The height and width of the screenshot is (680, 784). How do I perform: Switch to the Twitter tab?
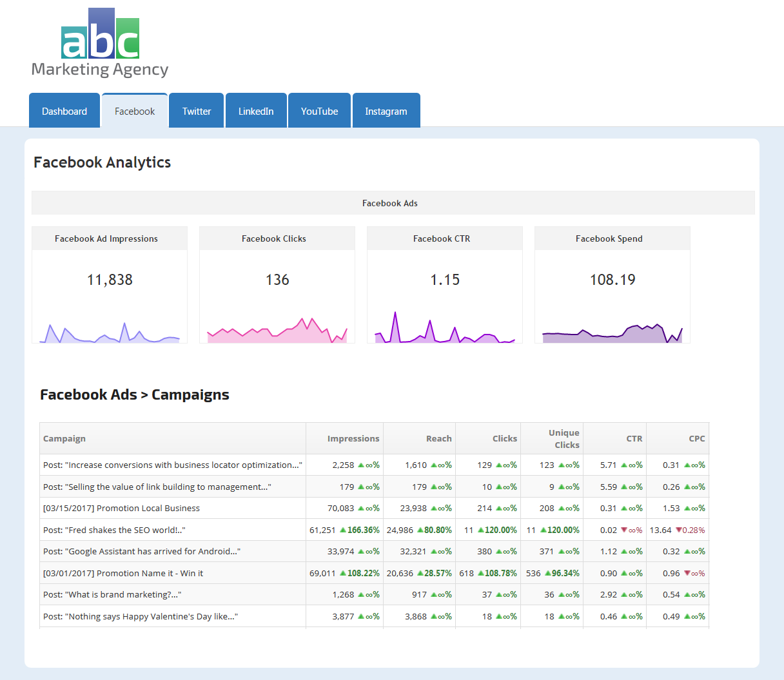click(x=197, y=111)
